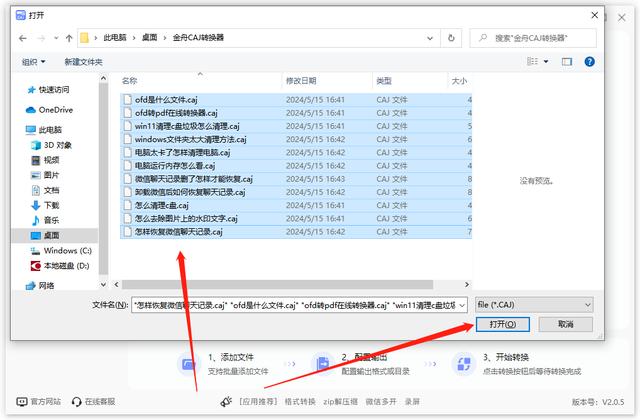This screenshot has width=640, height=420.
Task: Select file win11清理c盘垃圾怎么清理.caj
Action: (296, 126)
